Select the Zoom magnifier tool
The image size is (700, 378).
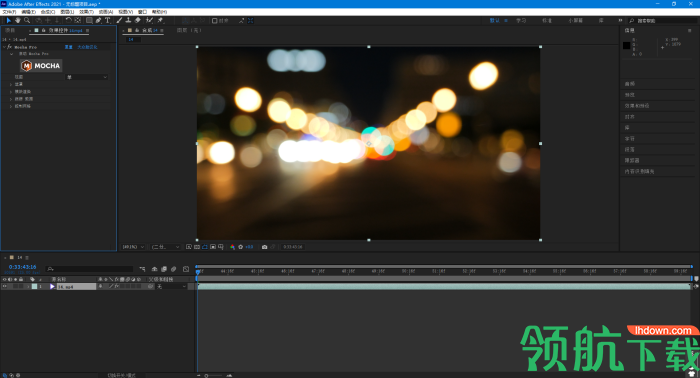(x=27, y=21)
